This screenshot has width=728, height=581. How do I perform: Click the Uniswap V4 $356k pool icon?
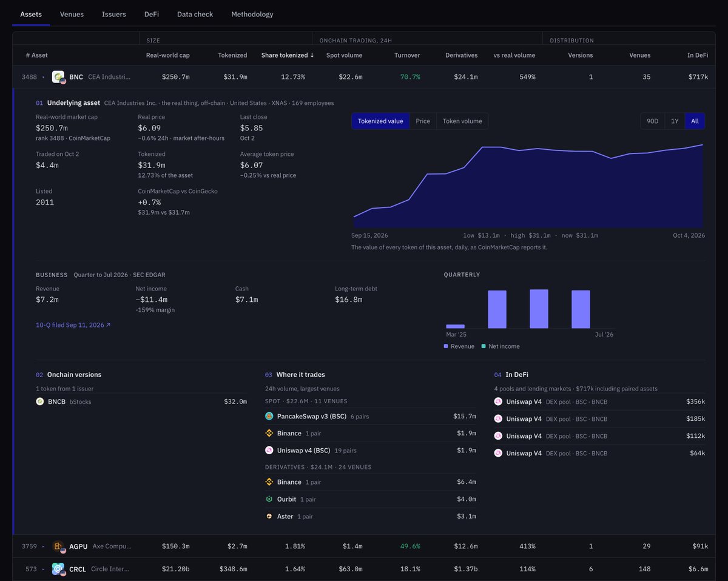click(499, 401)
